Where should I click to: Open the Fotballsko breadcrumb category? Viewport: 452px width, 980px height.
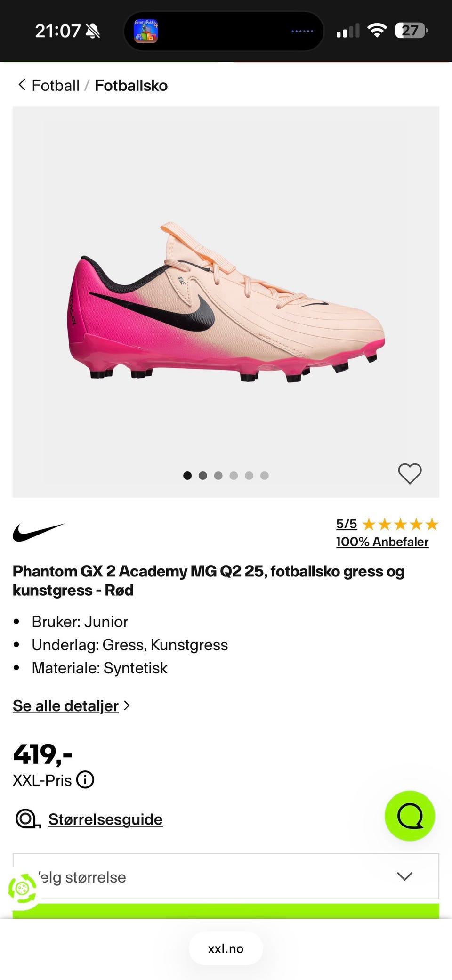(x=131, y=85)
